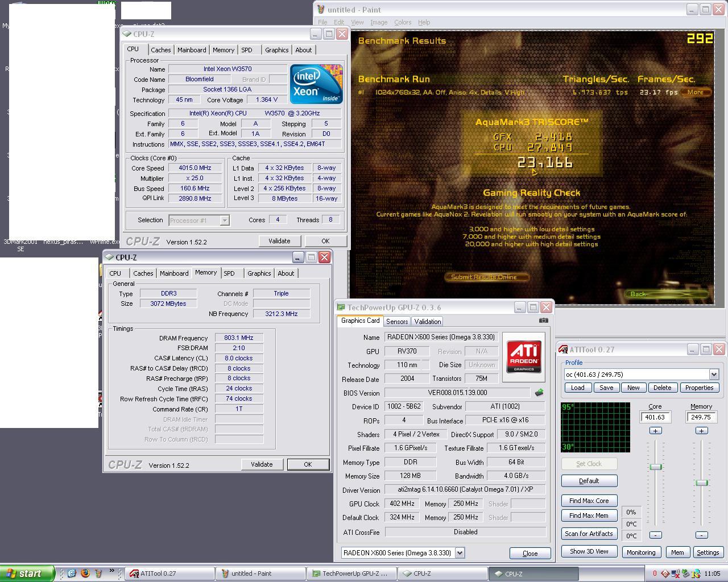This screenshot has width=728, height=582.
Task: Click the ATITool temperature graph
Action: pos(595,427)
